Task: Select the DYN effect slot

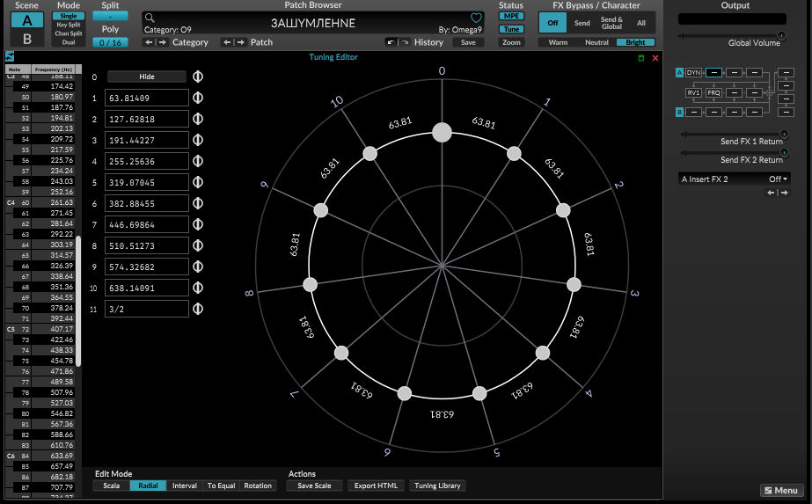Action: click(x=693, y=72)
